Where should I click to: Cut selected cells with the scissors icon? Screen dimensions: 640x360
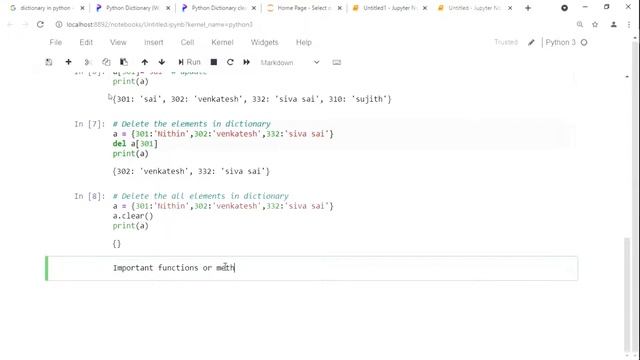87,62
